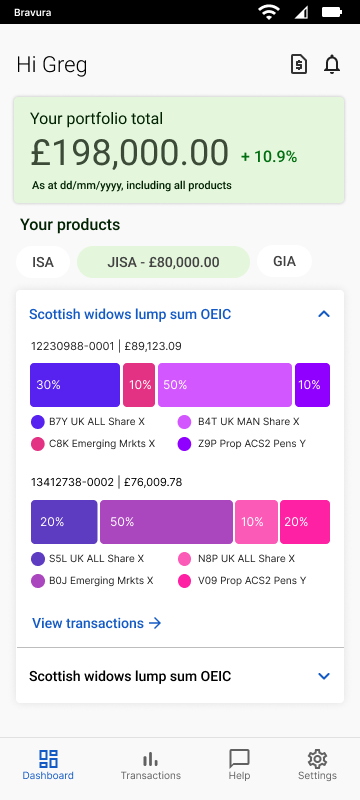Tap the Wi-Fi status icon
Image resolution: width=360 pixels, height=800 pixels.
(x=268, y=12)
